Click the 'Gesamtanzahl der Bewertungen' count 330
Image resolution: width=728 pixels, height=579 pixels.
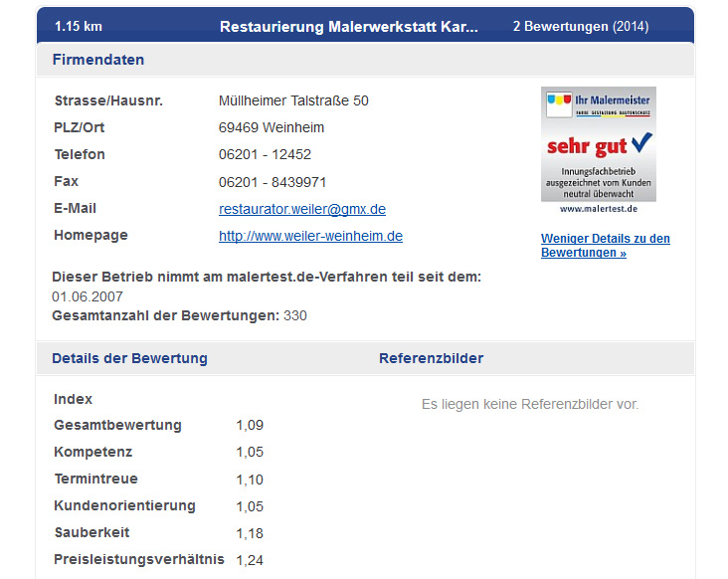click(295, 316)
